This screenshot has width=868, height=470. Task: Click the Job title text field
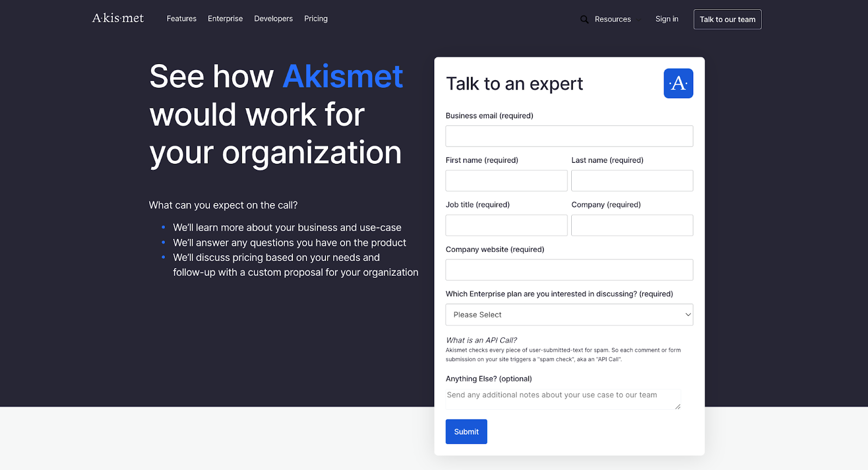[506, 225]
